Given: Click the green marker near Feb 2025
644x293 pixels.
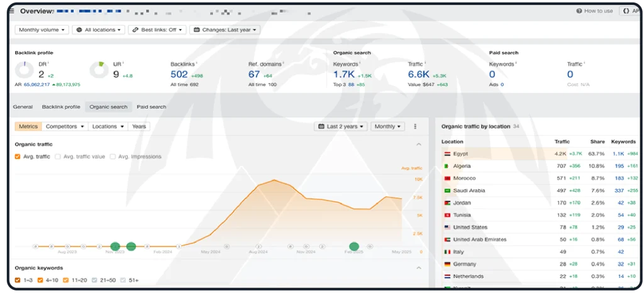Looking at the screenshot, I should 354,246.
